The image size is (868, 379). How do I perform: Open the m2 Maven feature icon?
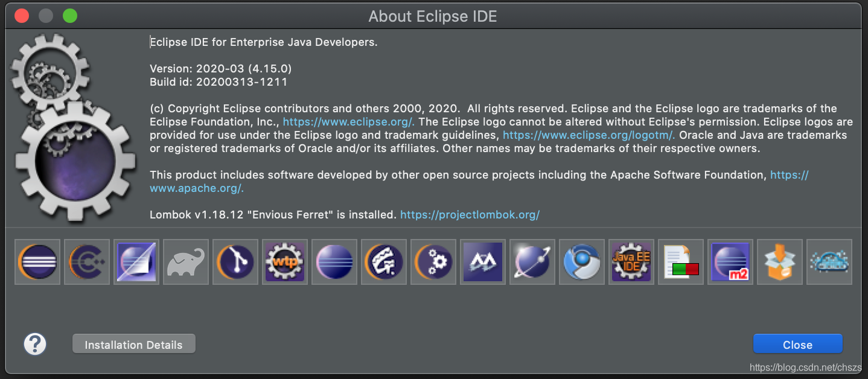click(x=730, y=262)
